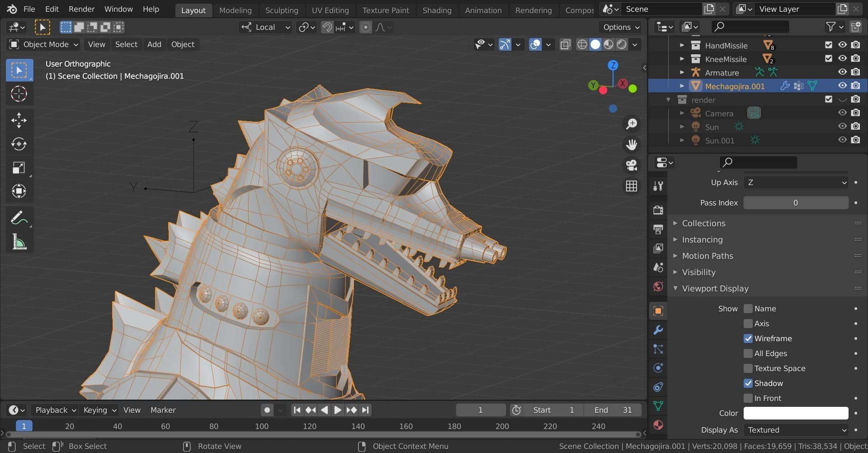Viewport: 868px width, 453px height.
Task: Toggle X-ray view icon
Action: pyautogui.click(x=565, y=44)
